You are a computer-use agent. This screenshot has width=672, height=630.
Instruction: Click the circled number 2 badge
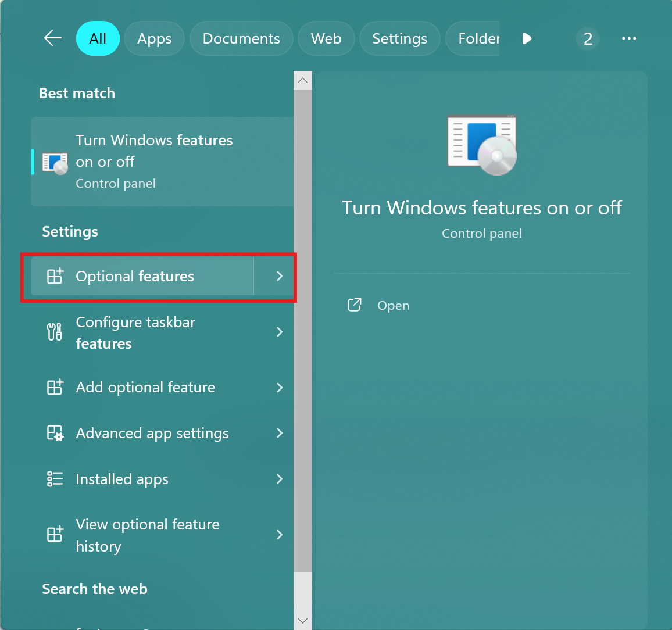[x=588, y=39]
